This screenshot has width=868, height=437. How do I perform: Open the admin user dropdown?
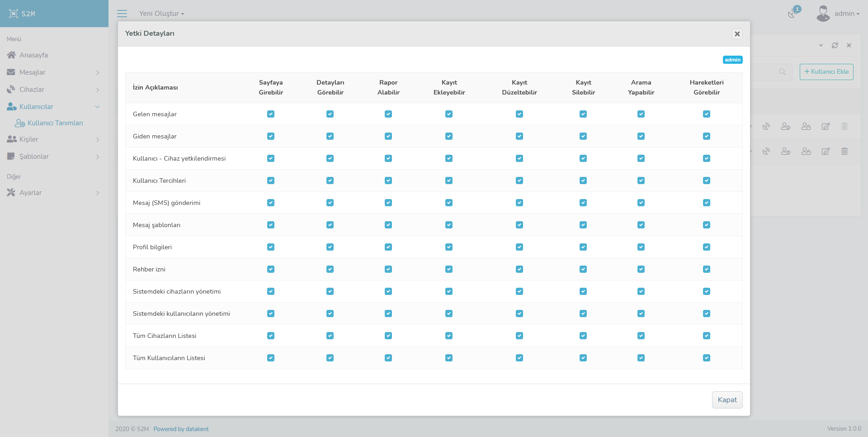(844, 14)
